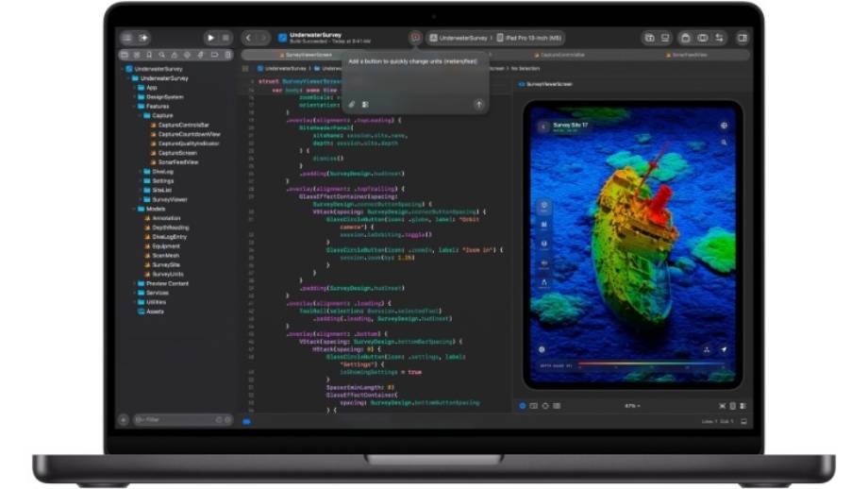The width and height of the screenshot is (868, 489).
Task: Show the Report navigator tab
Action: [x=227, y=55]
